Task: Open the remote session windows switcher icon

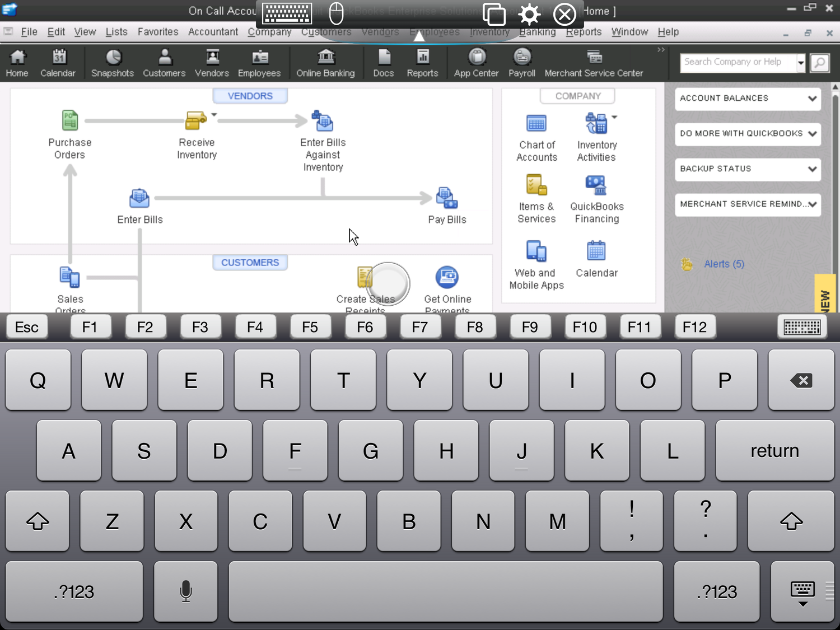Action: 494,14
